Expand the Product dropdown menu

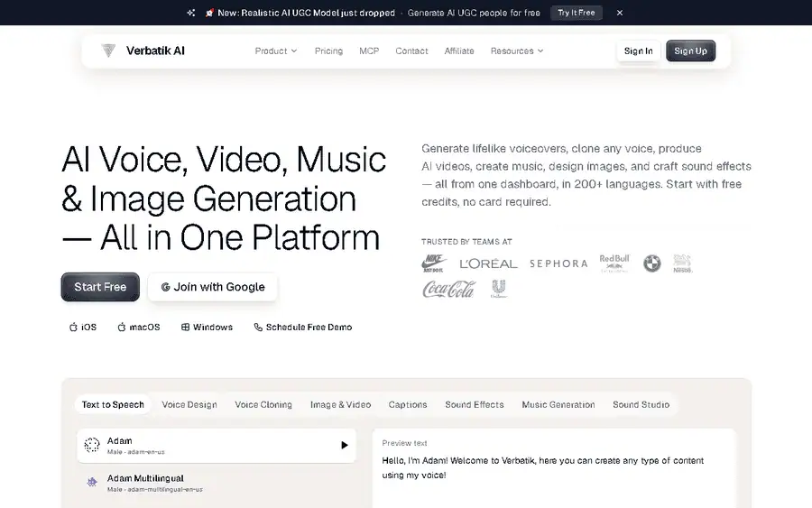click(276, 51)
